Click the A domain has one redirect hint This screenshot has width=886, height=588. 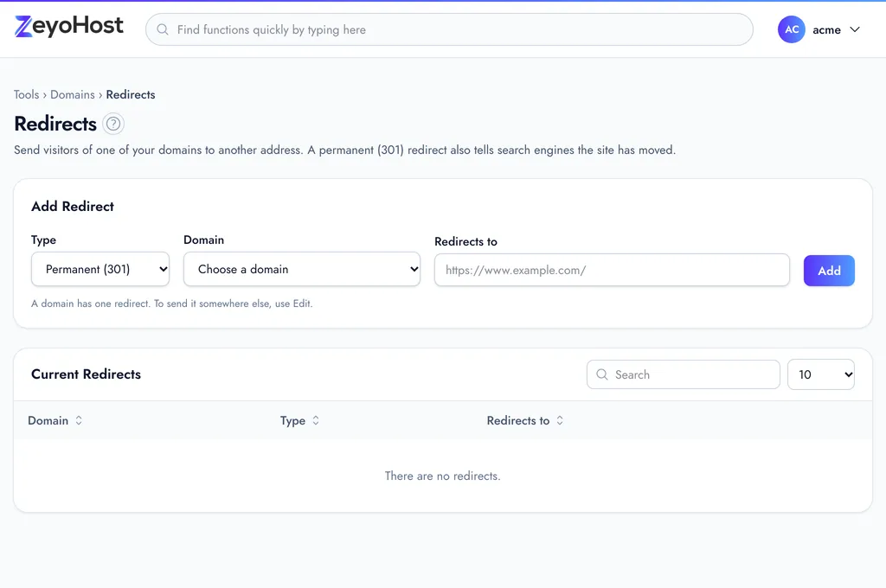[x=172, y=304]
